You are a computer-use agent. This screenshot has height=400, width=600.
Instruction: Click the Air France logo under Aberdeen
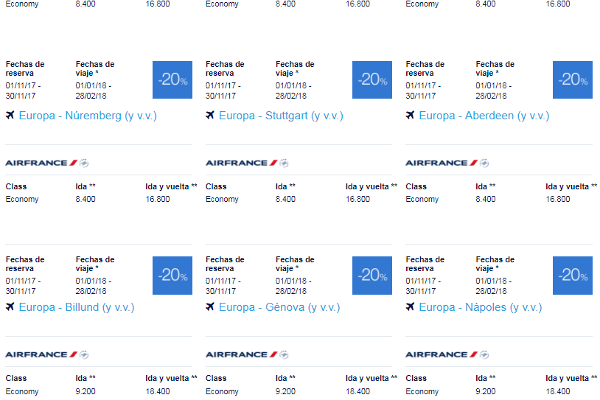(447, 163)
